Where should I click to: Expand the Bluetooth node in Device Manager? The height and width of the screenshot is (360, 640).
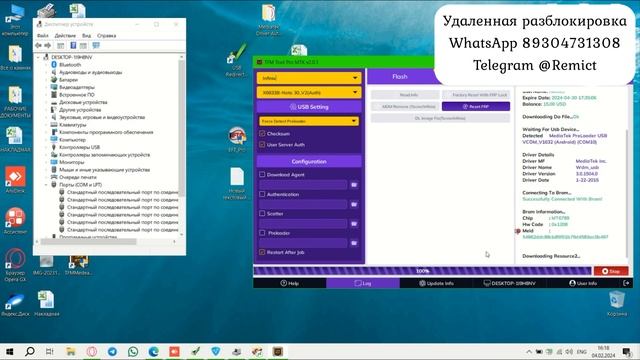[x=46, y=64]
